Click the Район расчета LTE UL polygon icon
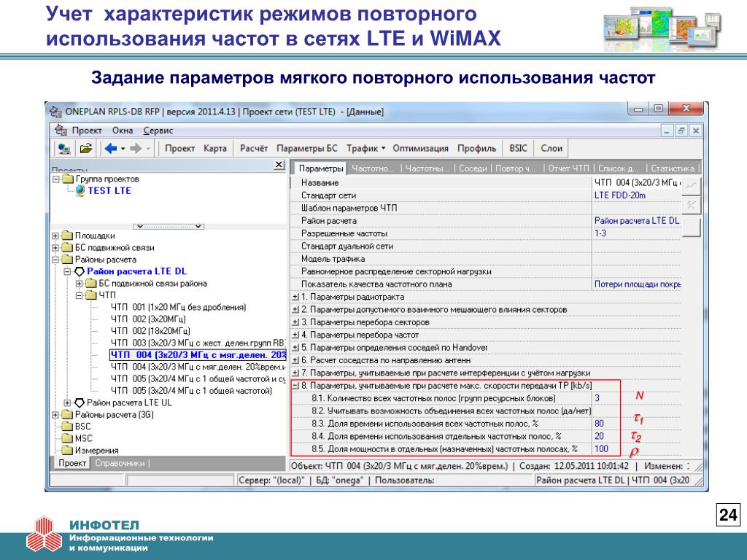747x560 pixels. pyautogui.click(x=80, y=402)
